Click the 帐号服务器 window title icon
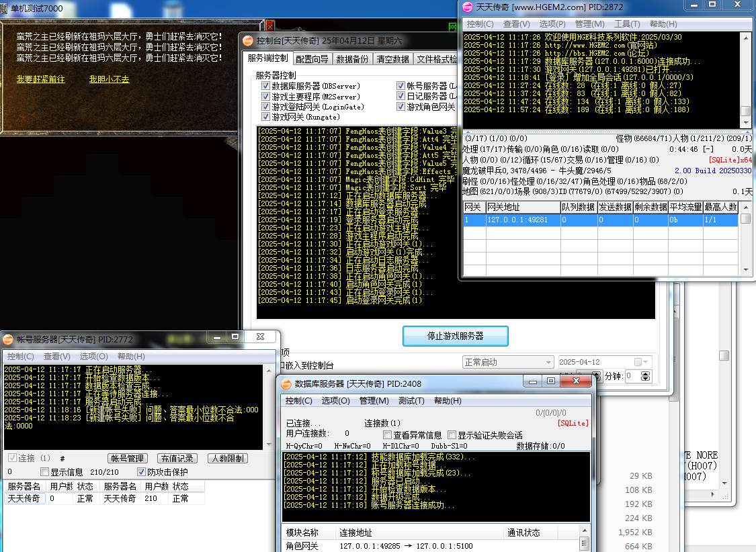The height and width of the screenshot is (552, 756). click(x=7, y=339)
